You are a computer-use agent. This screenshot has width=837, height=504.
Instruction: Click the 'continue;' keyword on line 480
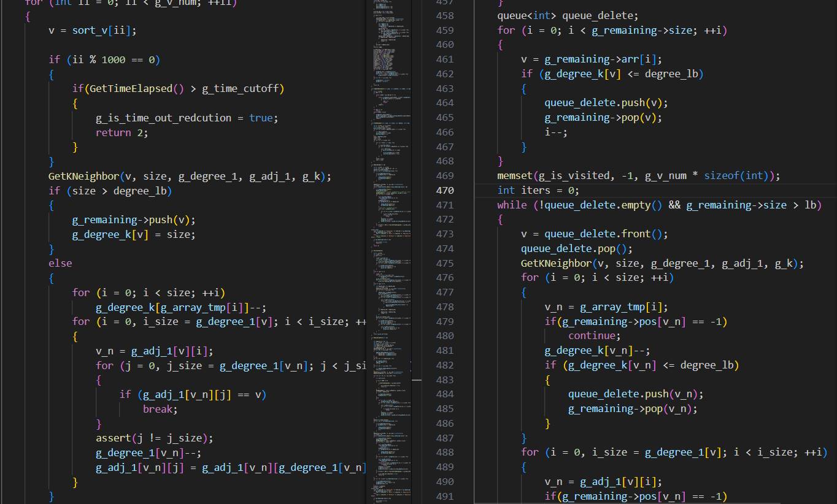click(594, 336)
